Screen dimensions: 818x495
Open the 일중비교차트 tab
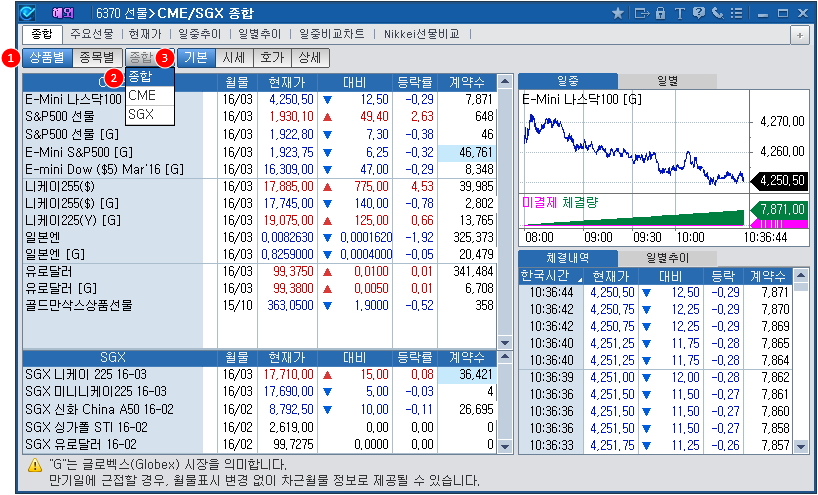[x=332, y=34]
